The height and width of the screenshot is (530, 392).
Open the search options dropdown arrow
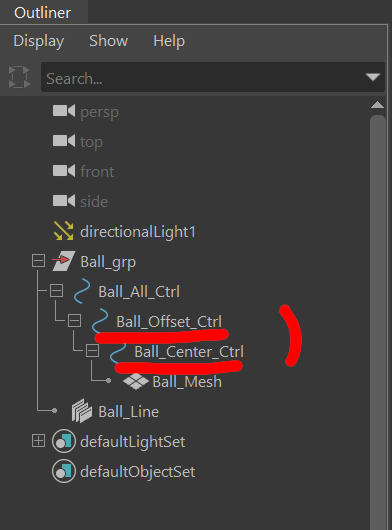(373, 77)
